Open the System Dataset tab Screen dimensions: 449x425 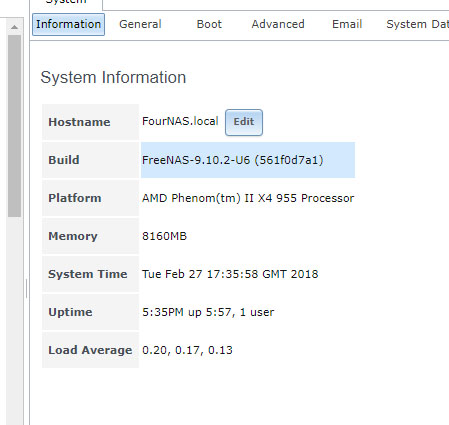417,24
